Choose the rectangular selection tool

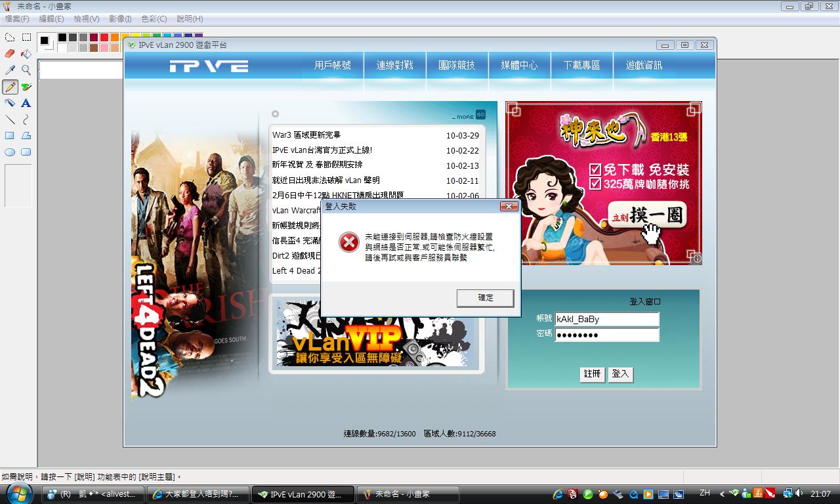[26, 37]
